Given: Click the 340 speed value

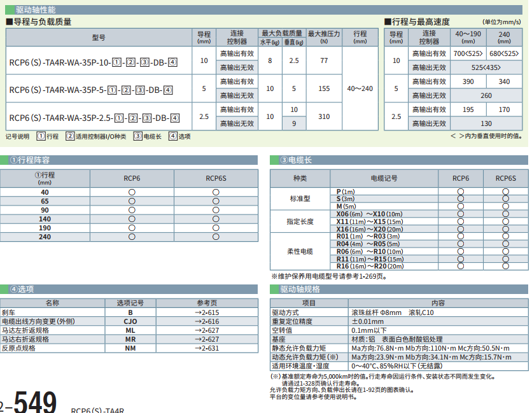Looking at the screenshot, I should [x=504, y=81].
